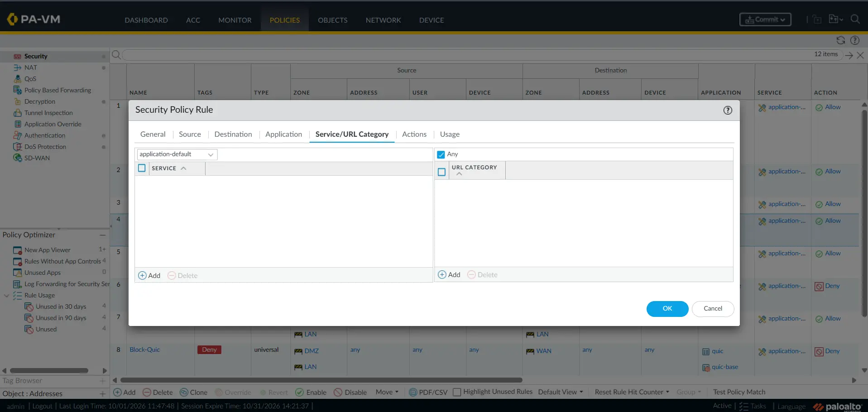Click the refresh icon below the Commit button

coord(841,40)
